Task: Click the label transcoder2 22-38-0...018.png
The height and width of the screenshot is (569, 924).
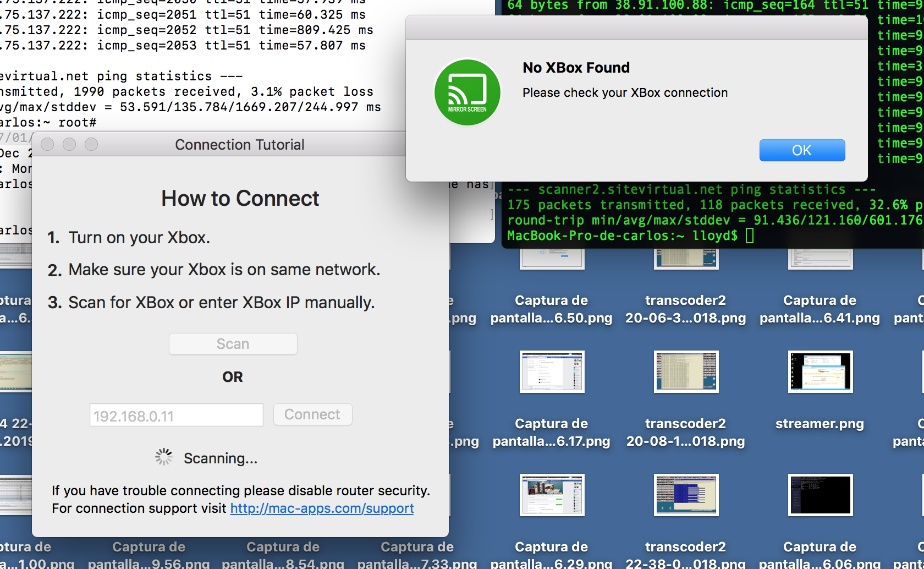Action: [686, 555]
